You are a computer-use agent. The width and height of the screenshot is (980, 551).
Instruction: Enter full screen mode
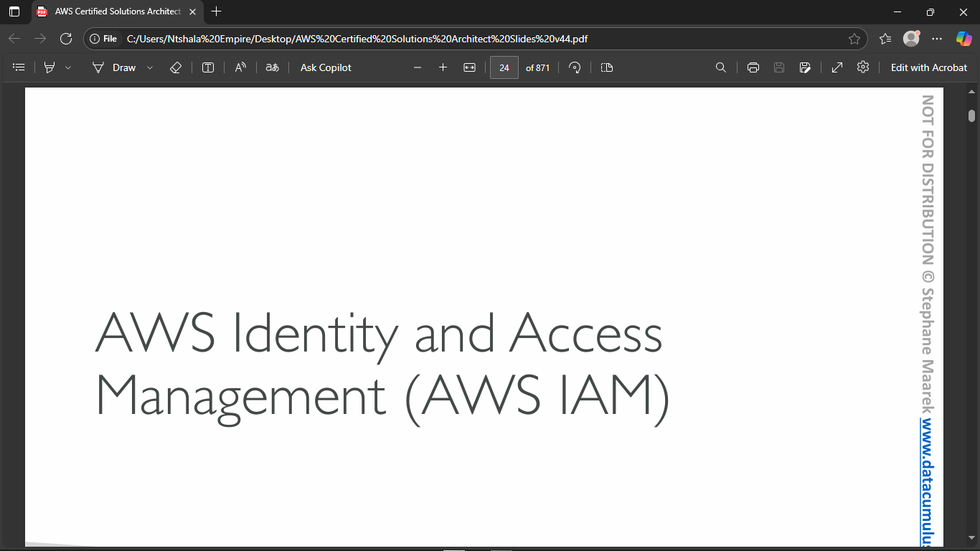click(x=837, y=67)
